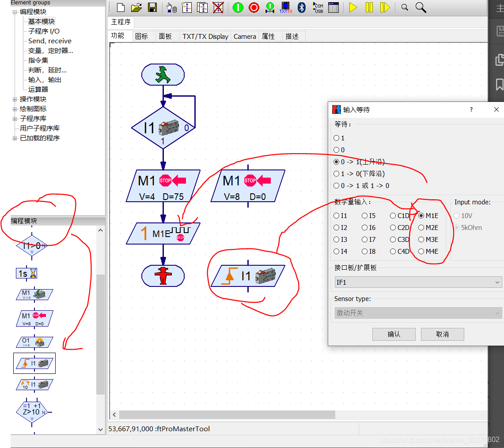Expand the 子程序库 tree node

[x=15, y=118]
